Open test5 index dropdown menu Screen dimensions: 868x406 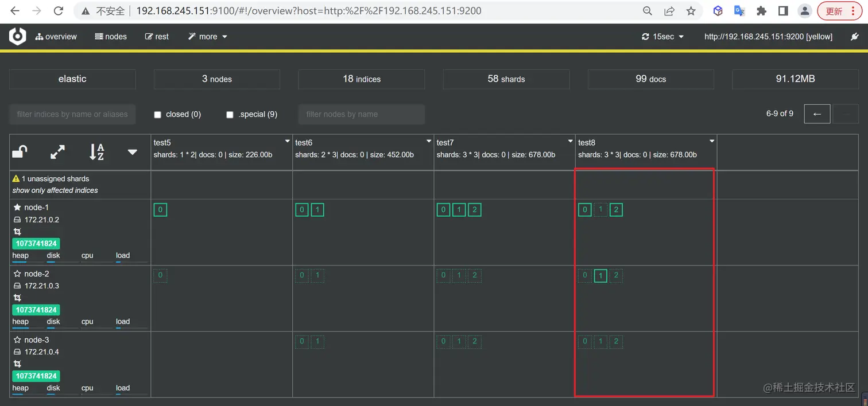coord(287,141)
